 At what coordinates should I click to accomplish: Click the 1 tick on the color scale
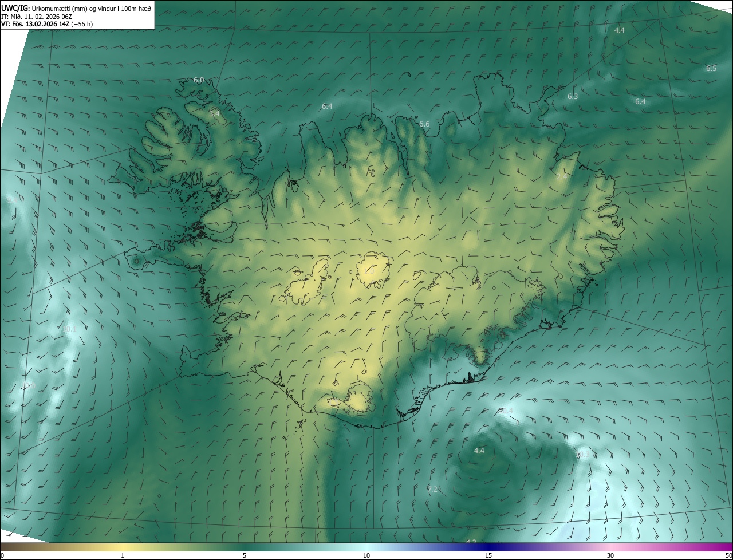pyautogui.click(x=123, y=556)
